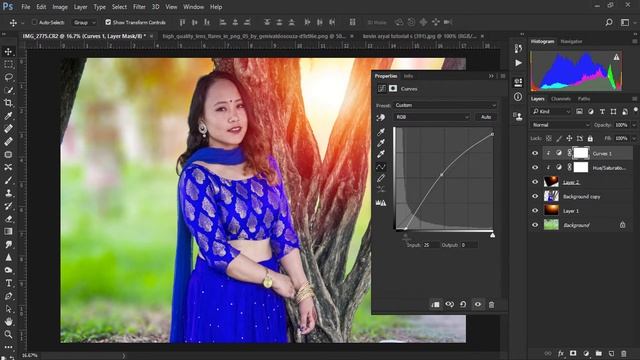
Task: Open the Normal blend mode dropdown
Action: point(560,125)
